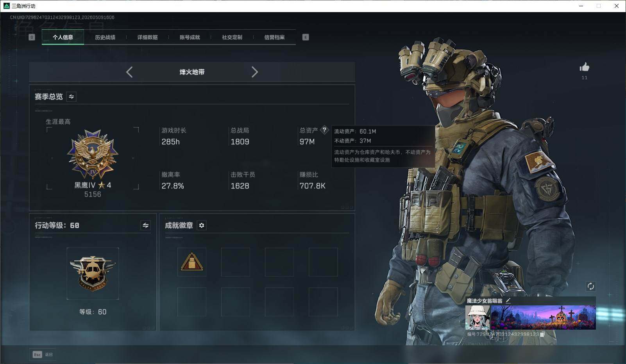Click the 击败干员 value 1628
This screenshot has height=364, width=626.
240,186
